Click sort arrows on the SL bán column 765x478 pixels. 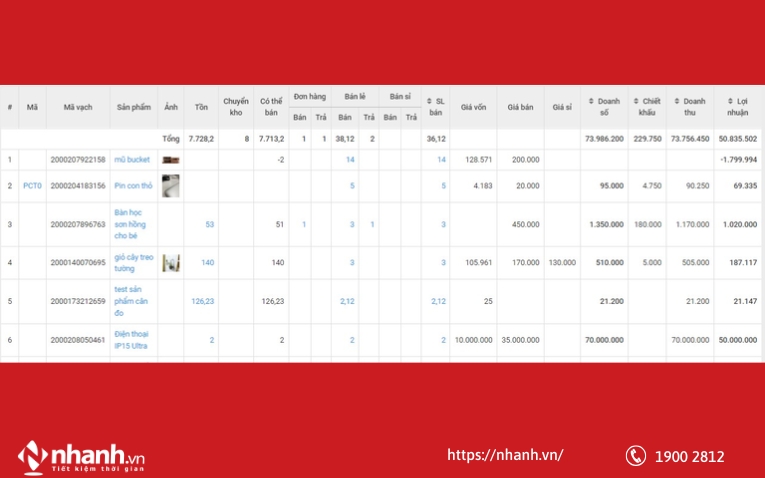click(430, 101)
